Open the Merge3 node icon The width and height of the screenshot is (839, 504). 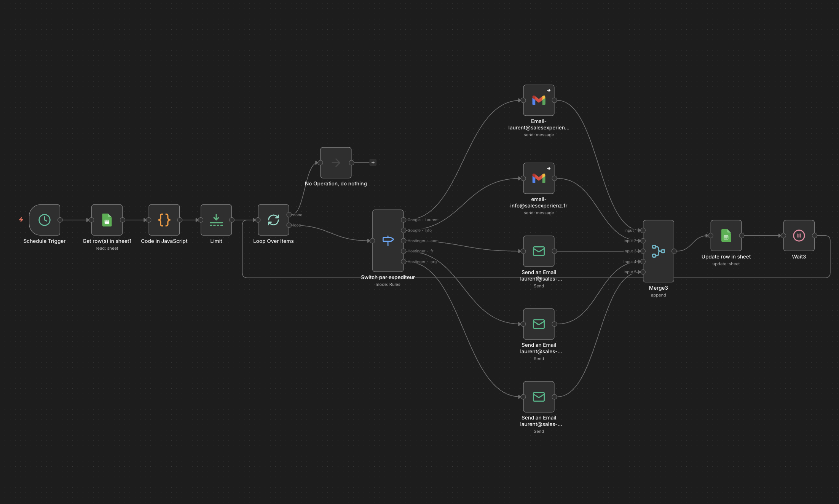point(658,251)
